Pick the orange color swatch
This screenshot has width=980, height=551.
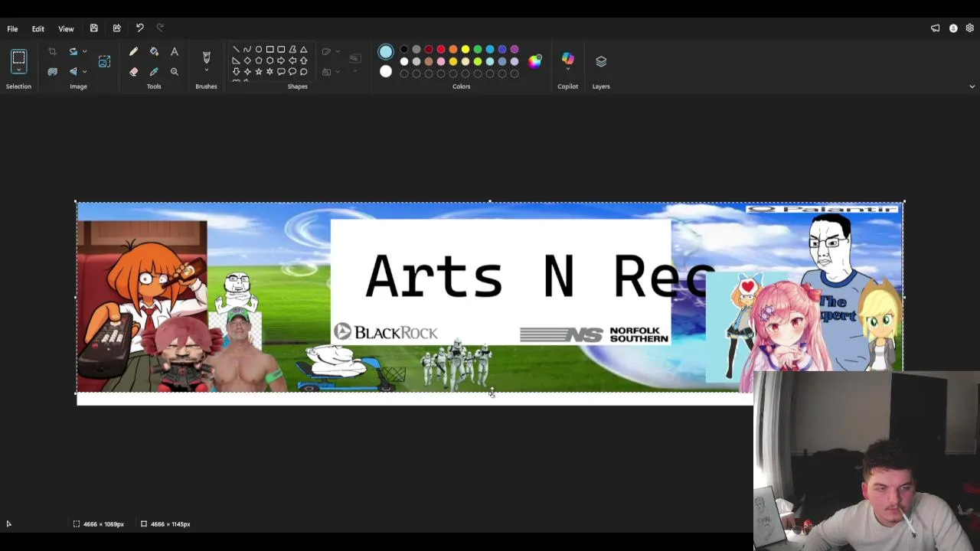click(453, 50)
